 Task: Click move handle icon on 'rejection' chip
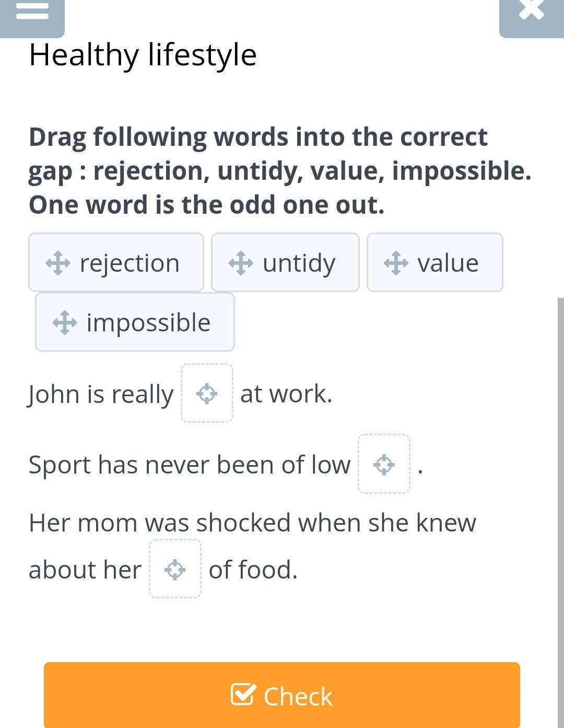[57, 263]
